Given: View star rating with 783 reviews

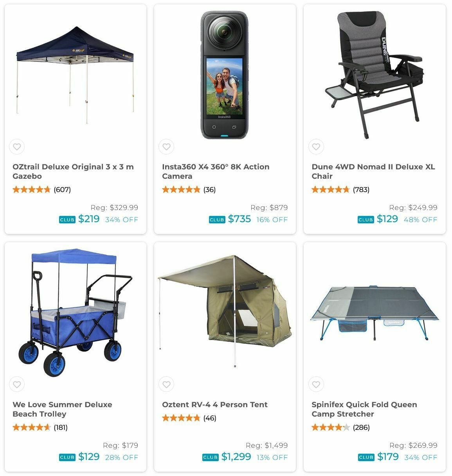Looking at the screenshot, I should (340, 190).
